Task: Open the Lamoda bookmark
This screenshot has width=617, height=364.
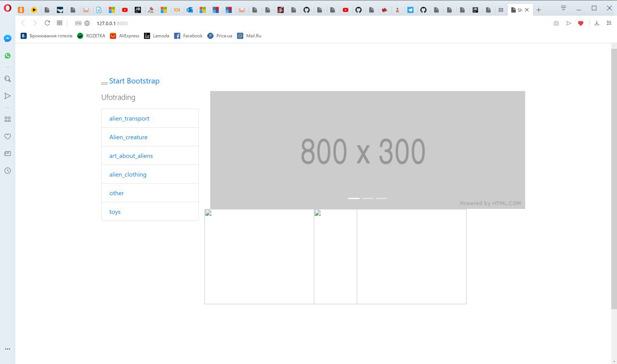Action: click(x=157, y=36)
